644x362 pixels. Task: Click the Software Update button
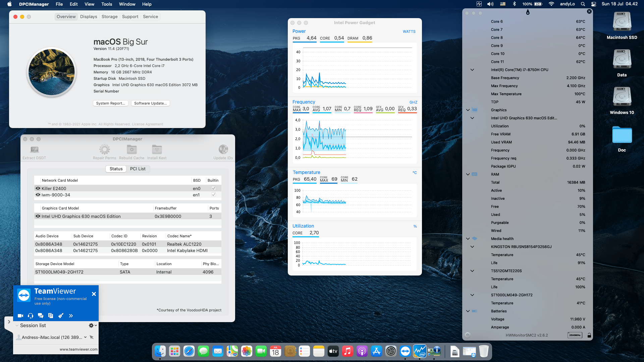pos(150,103)
